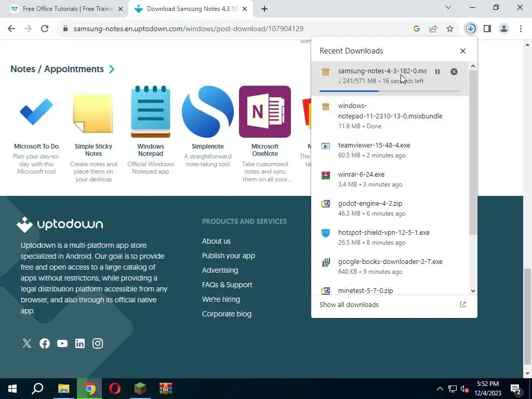Open google-books-downloader-2-7.exe download entry

390,267
